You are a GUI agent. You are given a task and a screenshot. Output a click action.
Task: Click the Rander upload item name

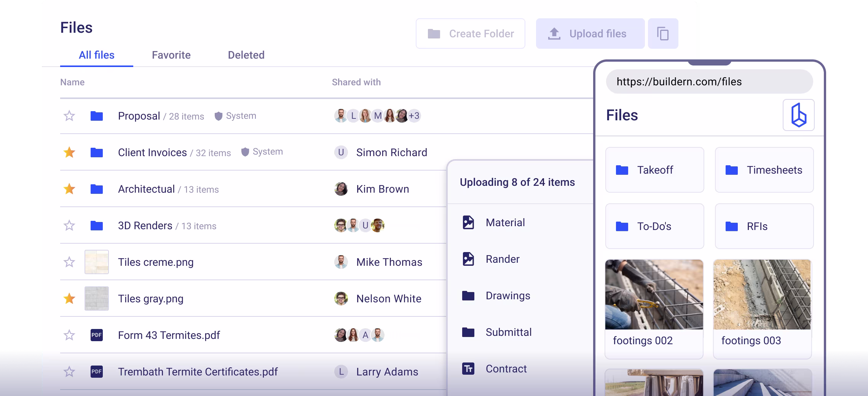coord(503,259)
